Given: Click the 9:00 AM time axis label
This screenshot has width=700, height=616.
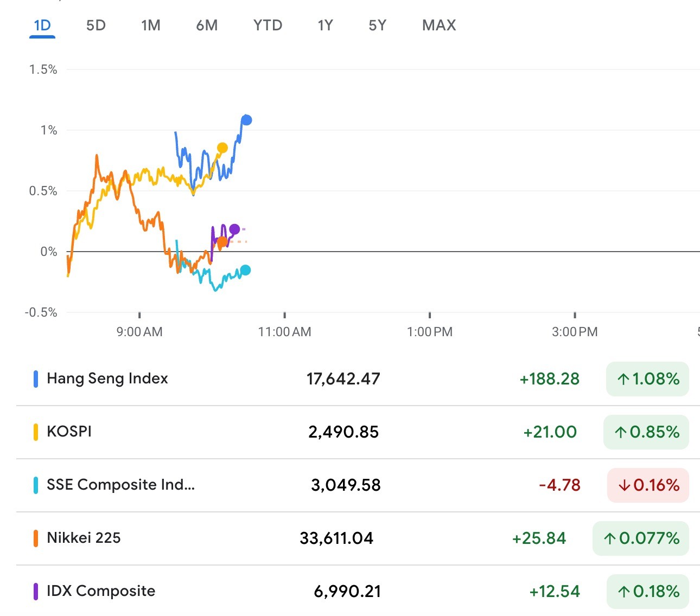Looking at the screenshot, I should tap(139, 332).
